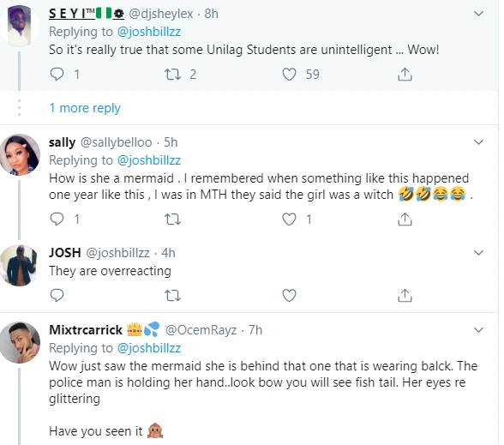Retweet sally's witch tweet

(172, 219)
